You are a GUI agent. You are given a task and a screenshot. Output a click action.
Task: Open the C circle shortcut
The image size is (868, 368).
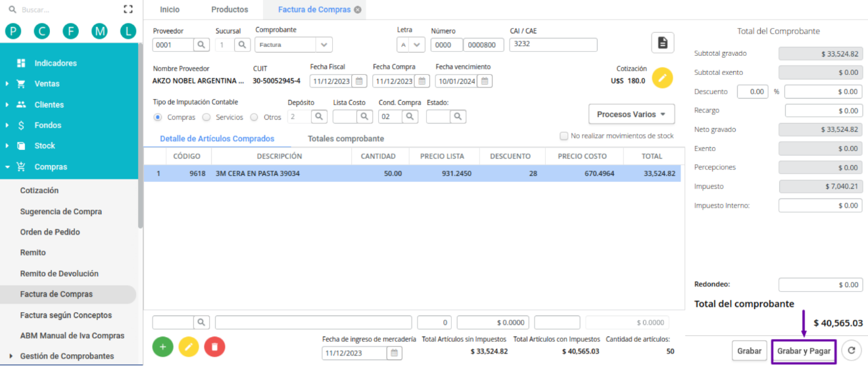(x=42, y=31)
